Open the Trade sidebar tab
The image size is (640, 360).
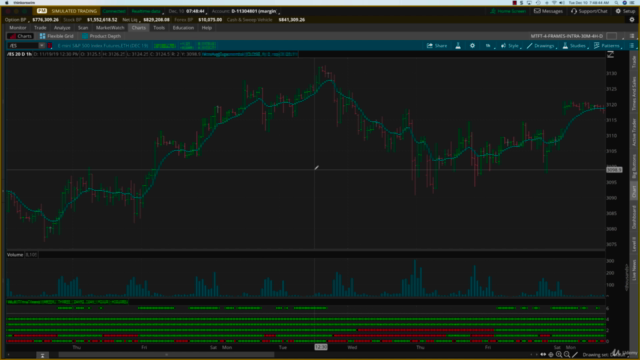pos(634,62)
